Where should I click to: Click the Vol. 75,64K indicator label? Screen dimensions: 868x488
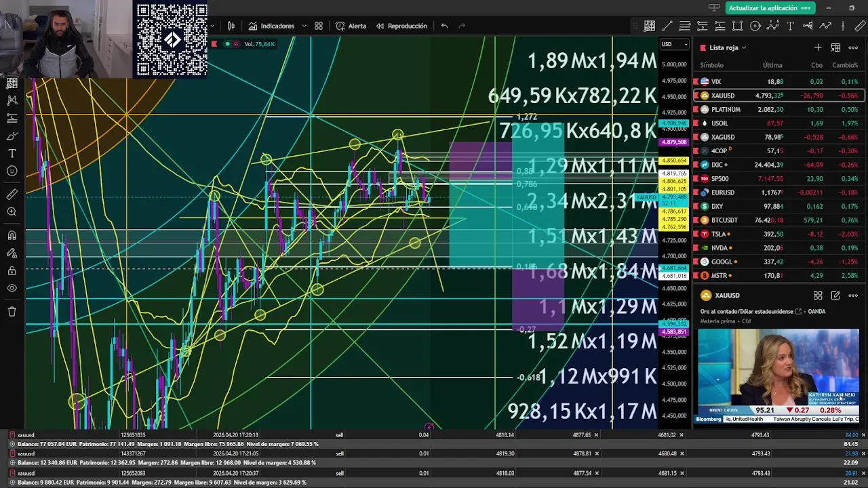pyautogui.click(x=260, y=44)
